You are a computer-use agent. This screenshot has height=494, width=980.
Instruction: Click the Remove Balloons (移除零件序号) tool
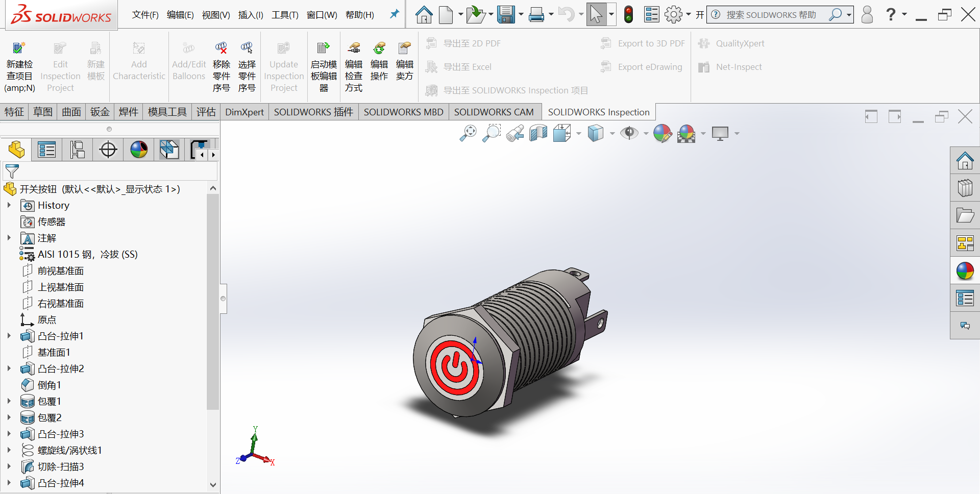click(221, 68)
